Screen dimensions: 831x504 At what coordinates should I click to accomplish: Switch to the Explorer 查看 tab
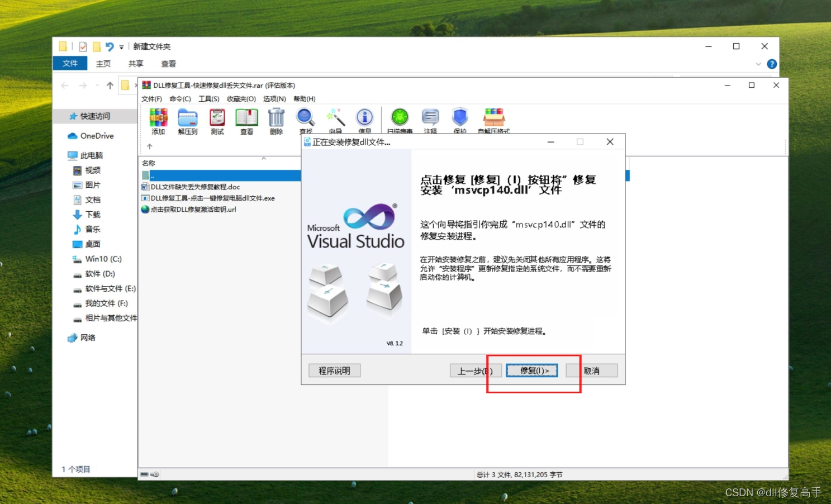tap(168, 64)
